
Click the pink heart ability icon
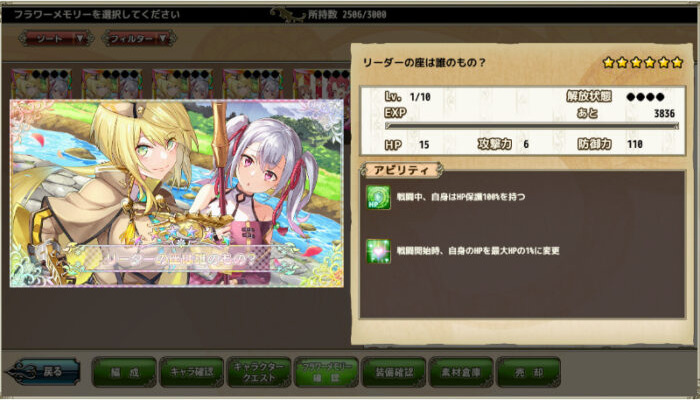click(x=378, y=251)
